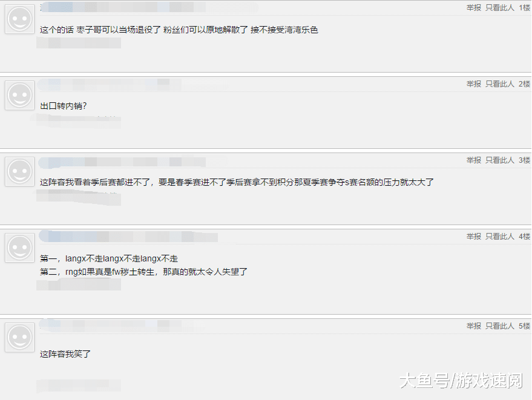Report the 3楼 post with 举报
Image resolution: width=532 pixels, height=400 pixels.
[x=474, y=160]
